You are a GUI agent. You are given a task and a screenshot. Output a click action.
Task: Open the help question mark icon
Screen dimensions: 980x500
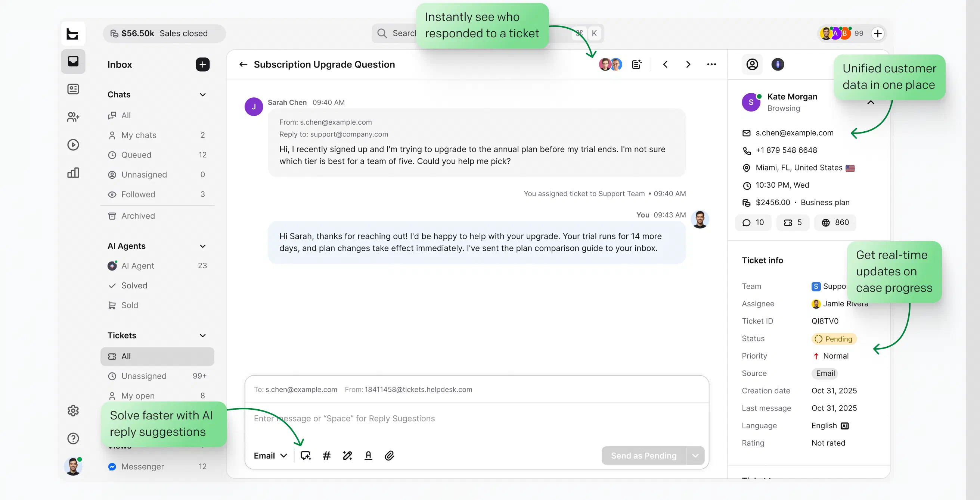point(73,438)
